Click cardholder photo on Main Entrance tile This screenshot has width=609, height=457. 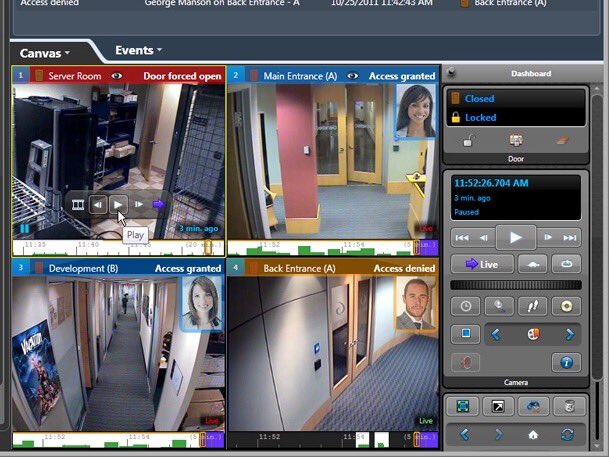tap(416, 111)
